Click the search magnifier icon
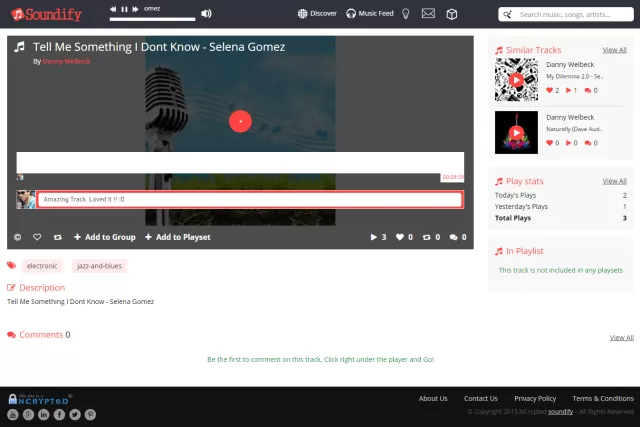The height and width of the screenshot is (427, 640). pos(507,15)
